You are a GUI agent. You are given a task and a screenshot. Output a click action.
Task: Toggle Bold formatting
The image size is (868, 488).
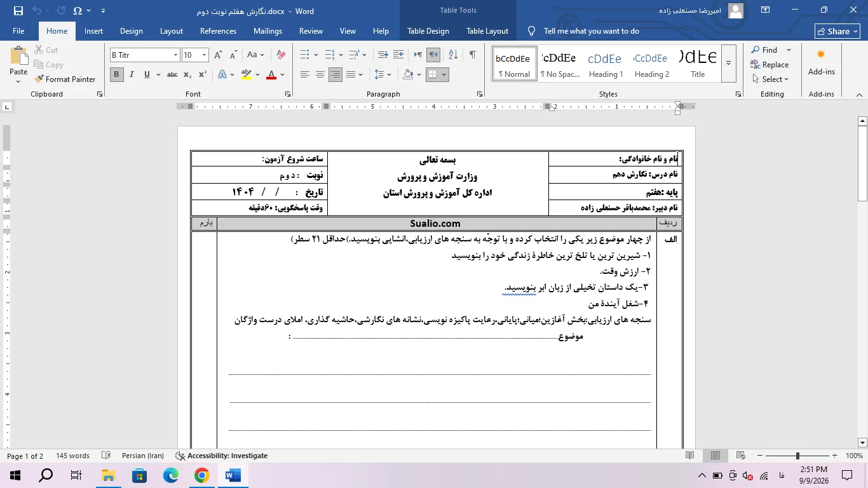pos(116,74)
